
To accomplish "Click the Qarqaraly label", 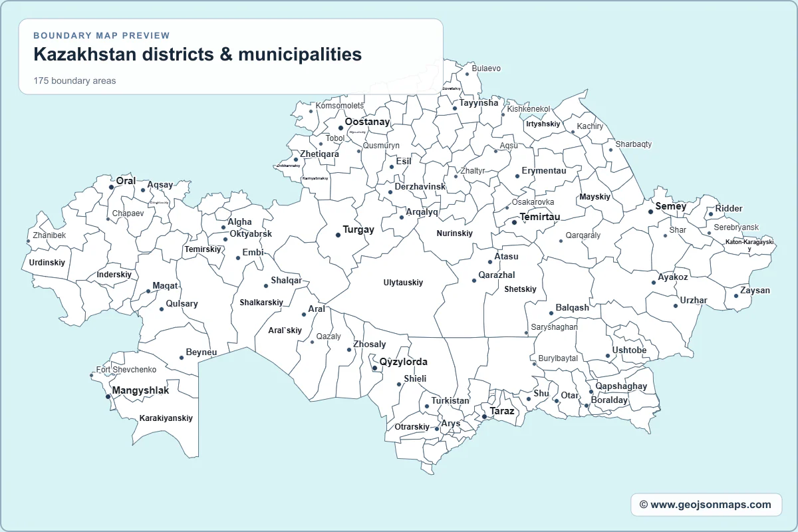I will [583, 235].
